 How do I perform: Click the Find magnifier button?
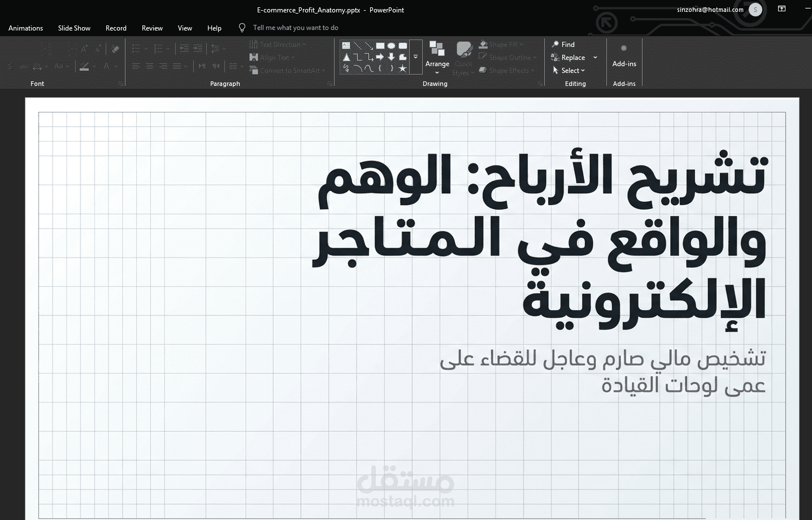(x=563, y=44)
